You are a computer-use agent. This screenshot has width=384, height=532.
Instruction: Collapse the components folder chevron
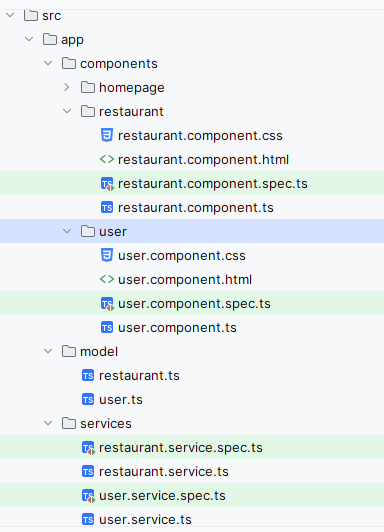tap(48, 63)
